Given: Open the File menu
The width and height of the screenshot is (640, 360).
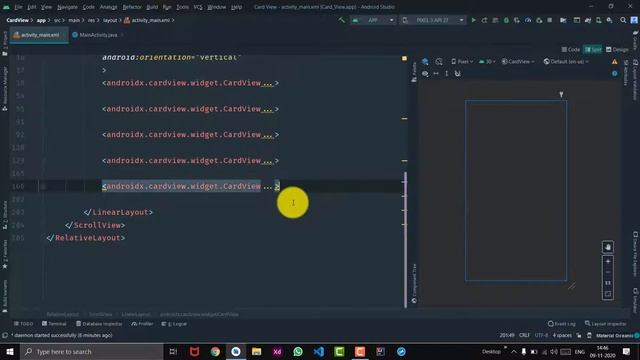Looking at the screenshot, I should click(x=18, y=7).
